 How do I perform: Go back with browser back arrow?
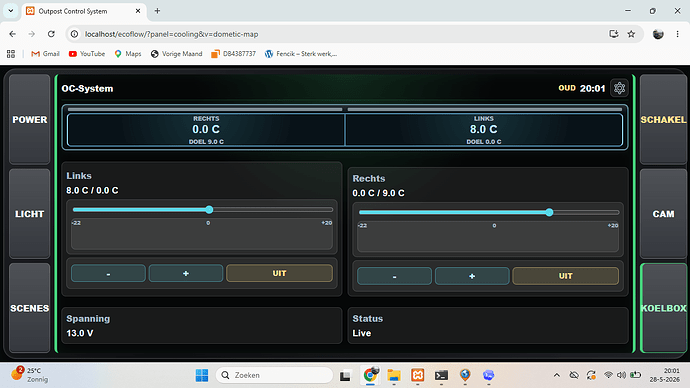click(12, 34)
